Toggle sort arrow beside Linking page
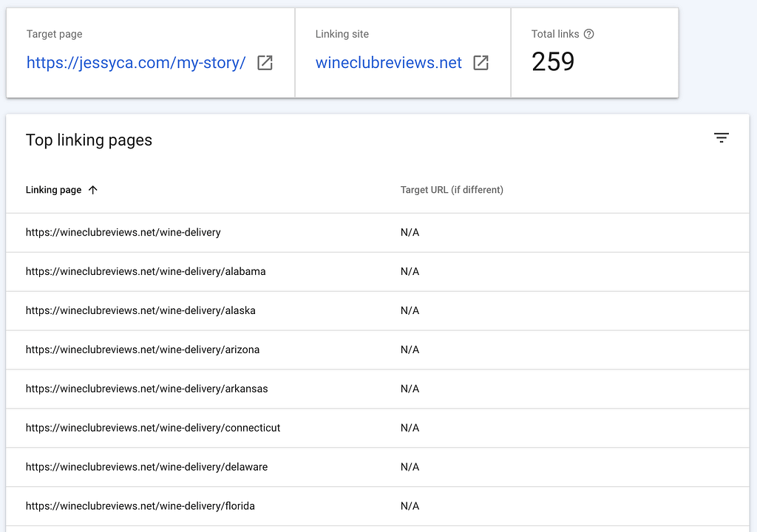Screen dimensions: 757x532 point(93,190)
